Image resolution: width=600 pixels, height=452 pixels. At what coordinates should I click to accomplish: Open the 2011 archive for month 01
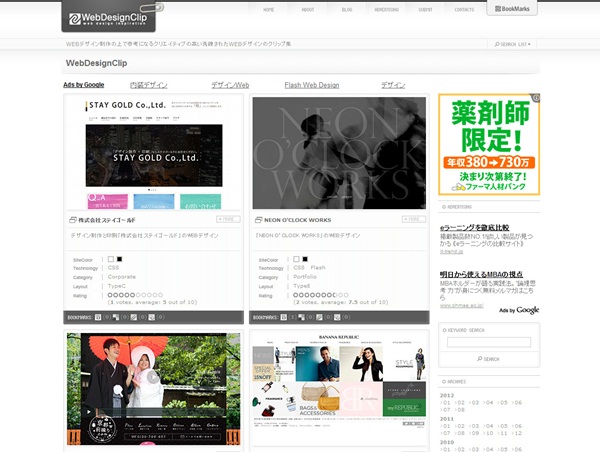(445, 426)
